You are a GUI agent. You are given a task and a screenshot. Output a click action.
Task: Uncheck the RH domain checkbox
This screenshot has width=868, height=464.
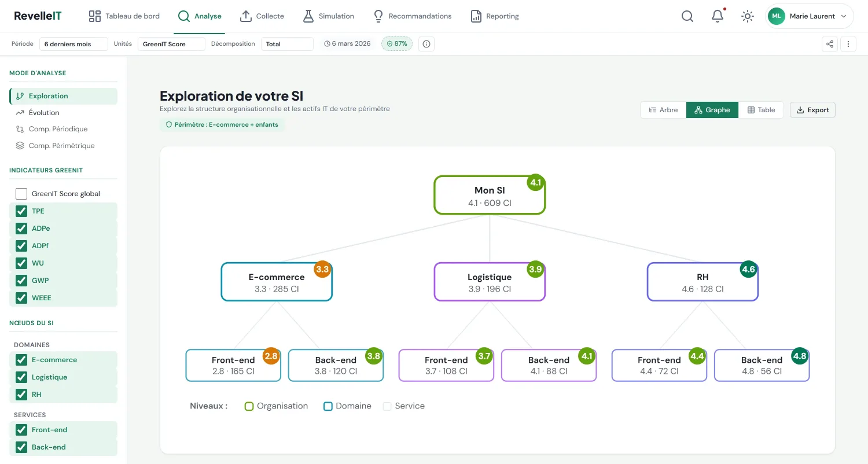pos(21,395)
